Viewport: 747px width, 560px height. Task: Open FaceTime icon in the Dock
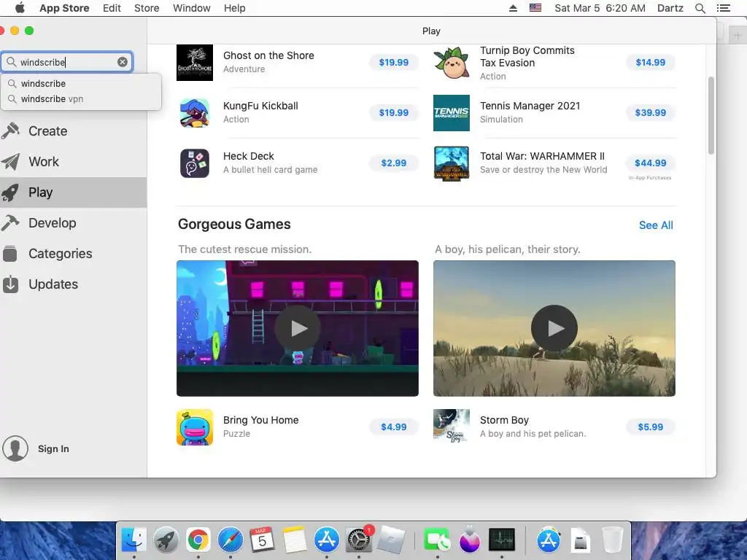pos(436,540)
